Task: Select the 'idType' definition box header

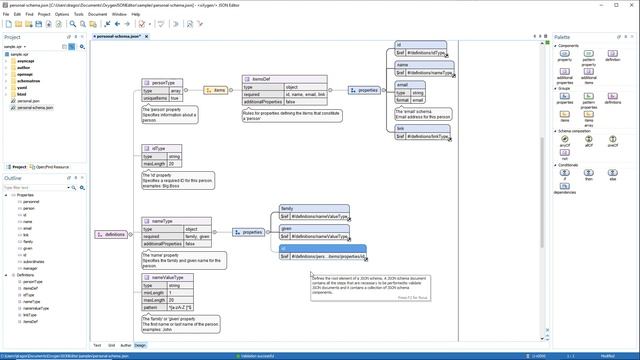Action: pyautogui.click(x=162, y=149)
